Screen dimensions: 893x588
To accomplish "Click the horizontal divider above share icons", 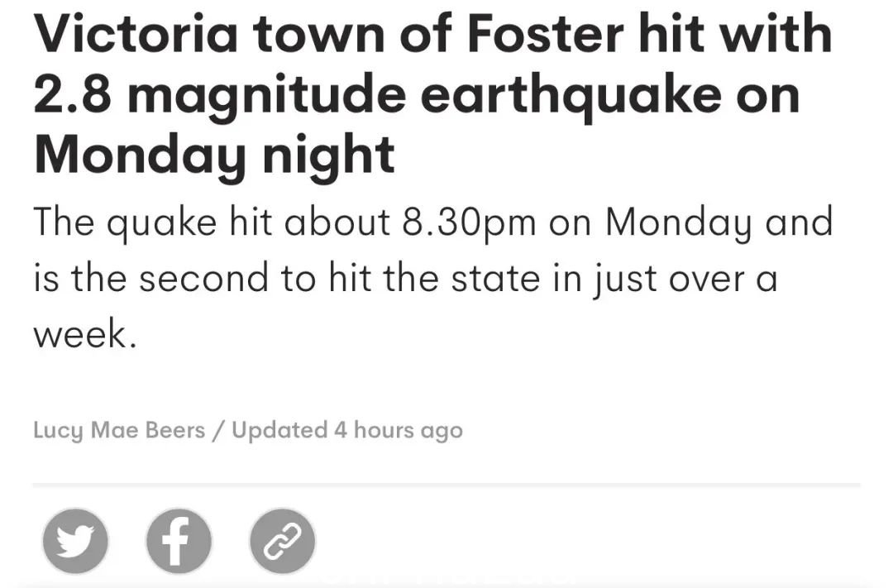I will pos(446,485).
